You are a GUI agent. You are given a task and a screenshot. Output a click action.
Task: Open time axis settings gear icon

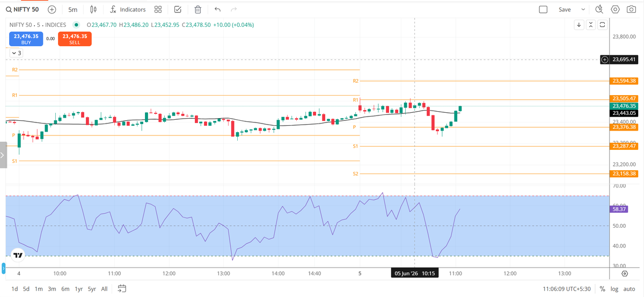(x=625, y=273)
